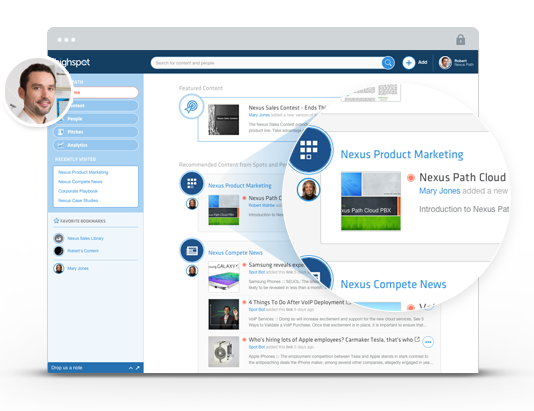This screenshot has width=534, height=411.
Task: Click small news spot icon beside Nexus Compete News
Action: 192,251
